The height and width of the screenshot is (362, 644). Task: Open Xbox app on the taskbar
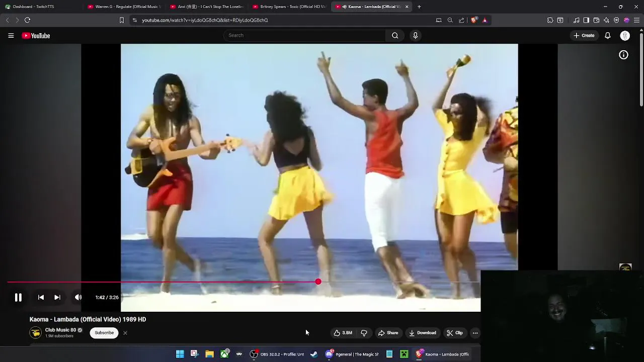[x=224, y=354]
